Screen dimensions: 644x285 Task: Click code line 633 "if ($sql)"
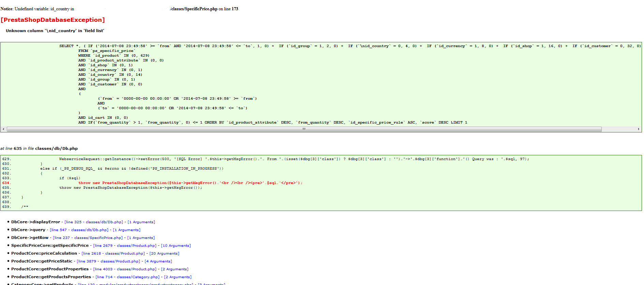coord(70,178)
